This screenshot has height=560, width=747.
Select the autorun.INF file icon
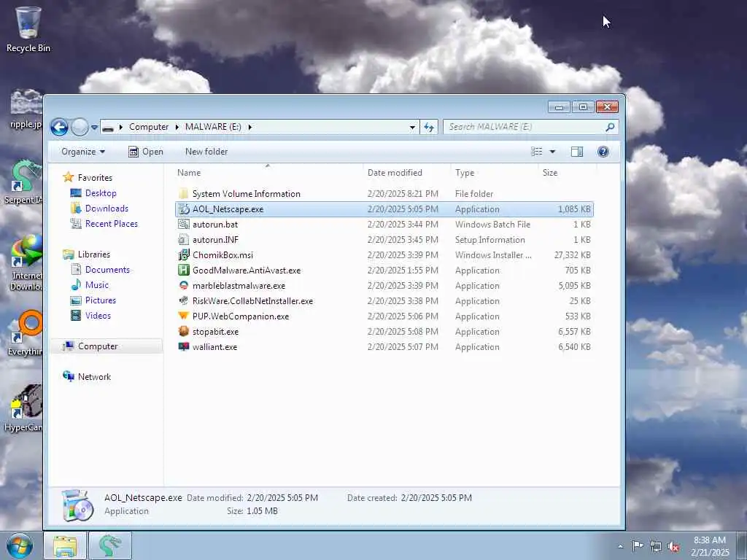tap(183, 239)
